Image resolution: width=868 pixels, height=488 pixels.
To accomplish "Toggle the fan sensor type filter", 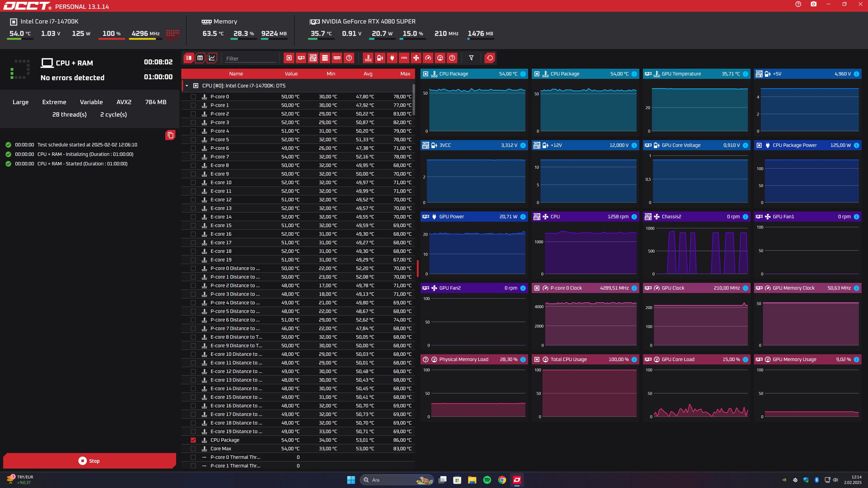I will (x=416, y=58).
